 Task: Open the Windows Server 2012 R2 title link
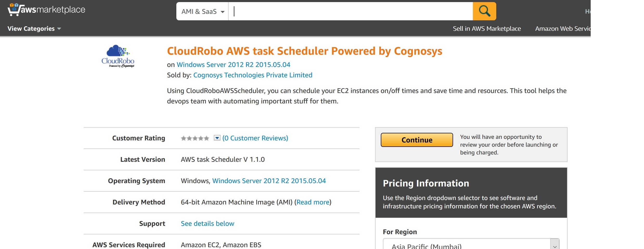(x=233, y=65)
